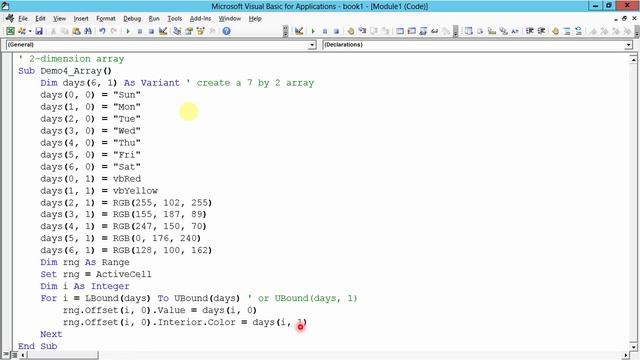
Task: Toggle Design Mode on the Standard toolbar
Action: tap(163, 31)
